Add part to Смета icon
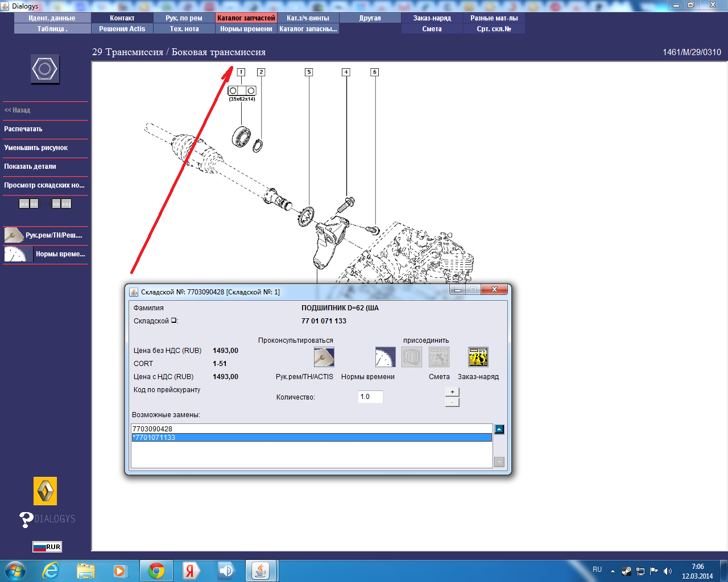This screenshot has width=728, height=582. (x=439, y=357)
